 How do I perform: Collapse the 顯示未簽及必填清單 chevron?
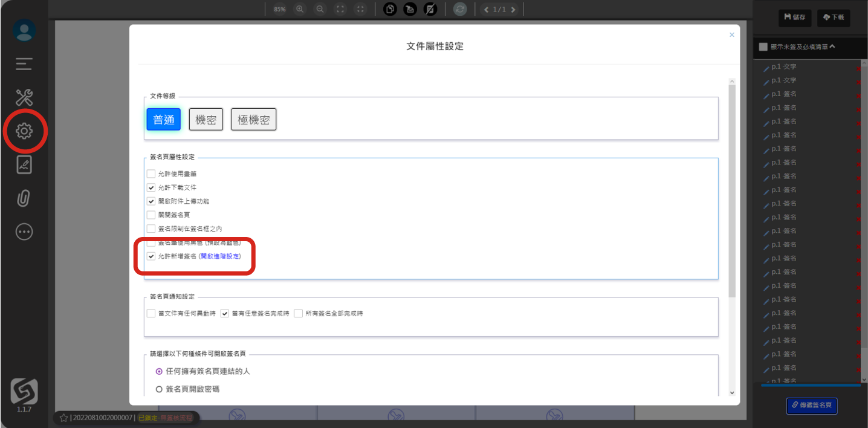point(832,47)
